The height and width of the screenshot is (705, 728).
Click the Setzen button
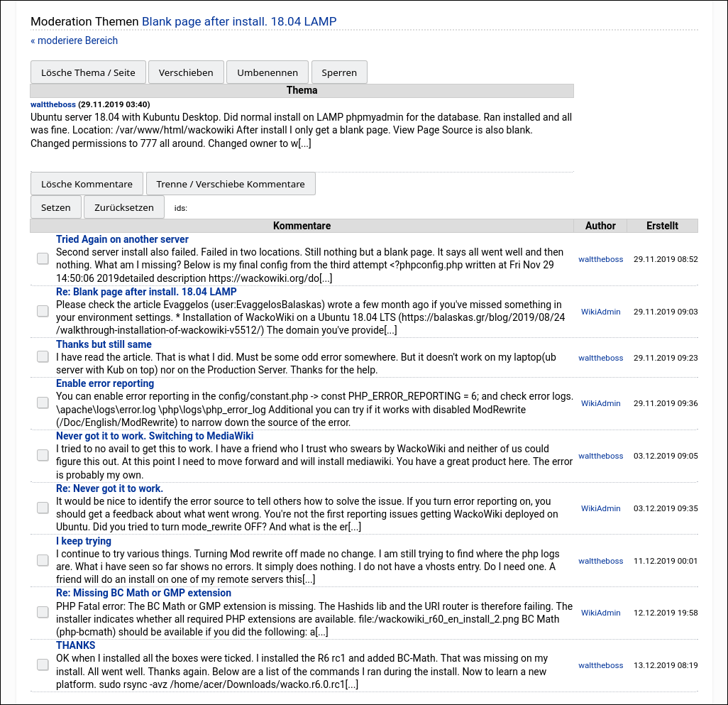click(x=56, y=208)
